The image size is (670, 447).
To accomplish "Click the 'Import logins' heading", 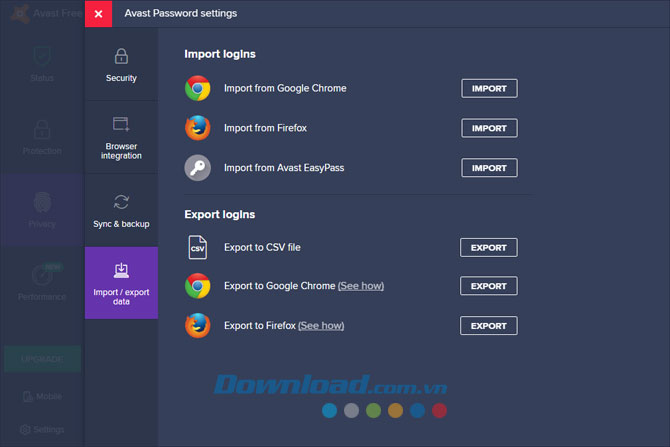I will pos(220,54).
